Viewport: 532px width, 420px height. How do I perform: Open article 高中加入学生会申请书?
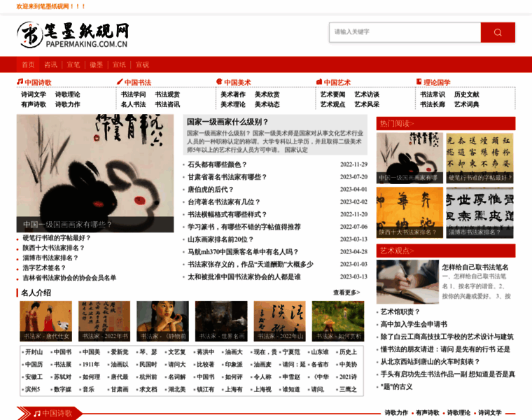414,324
